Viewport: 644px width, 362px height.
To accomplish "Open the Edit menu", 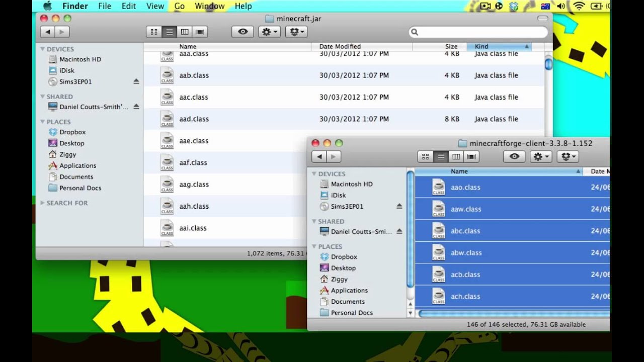I will tap(129, 6).
